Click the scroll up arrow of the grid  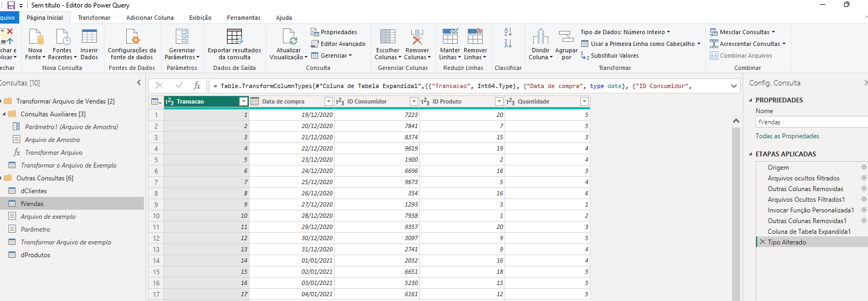coord(736,121)
